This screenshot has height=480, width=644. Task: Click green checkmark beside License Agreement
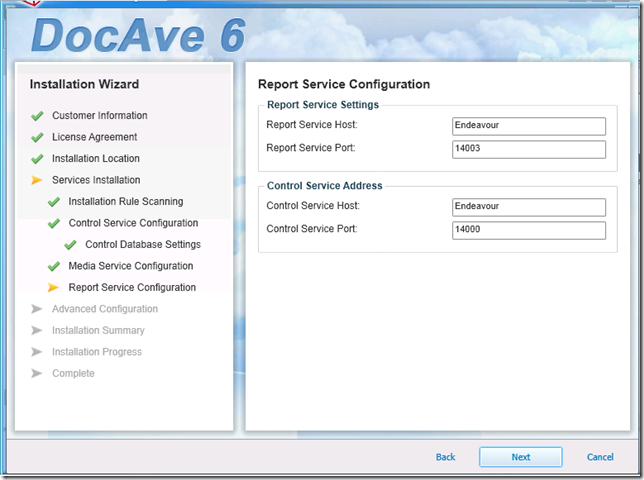(37, 137)
